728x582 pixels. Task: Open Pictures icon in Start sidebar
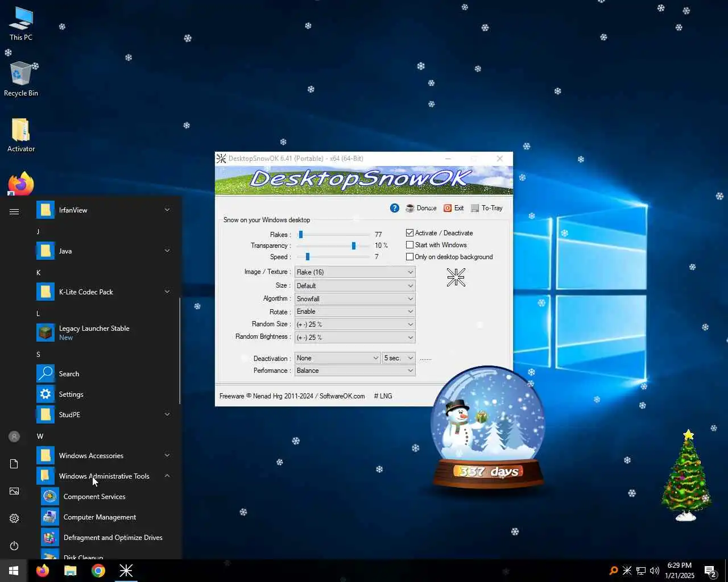click(x=14, y=491)
